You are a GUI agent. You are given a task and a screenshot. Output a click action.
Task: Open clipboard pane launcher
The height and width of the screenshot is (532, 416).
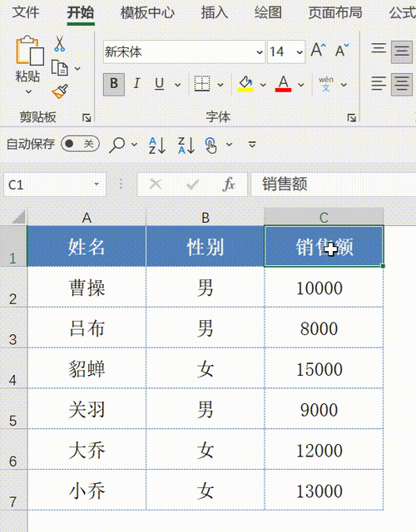coord(87,117)
